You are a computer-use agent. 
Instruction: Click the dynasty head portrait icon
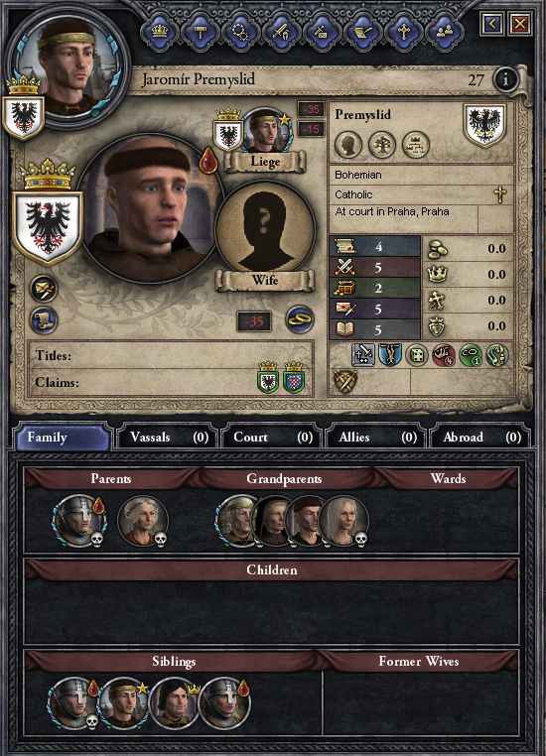(x=348, y=144)
